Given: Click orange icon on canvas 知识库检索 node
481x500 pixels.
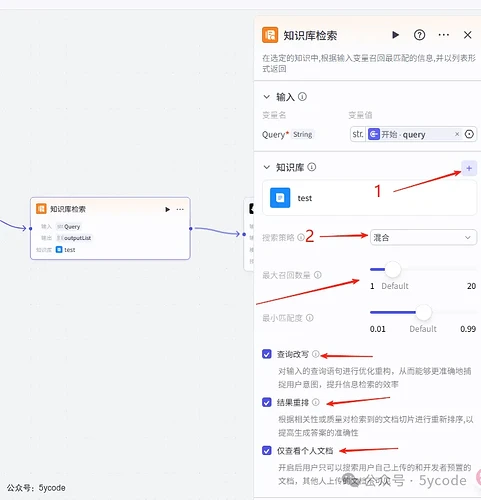Looking at the screenshot, I should pos(41,209).
